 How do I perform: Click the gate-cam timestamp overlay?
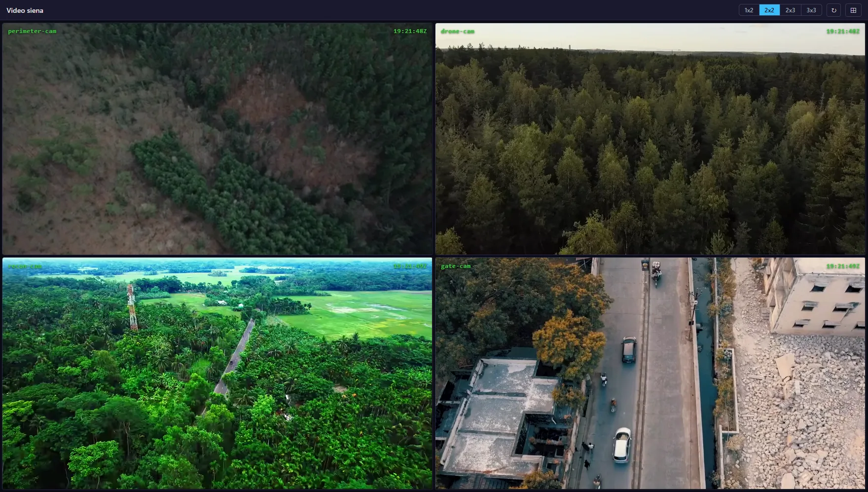click(843, 266)
